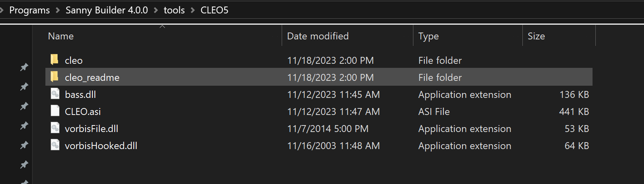Expand chevron after tools breadcrumb
The height and width of the screenshot is (184, 644).
click(x=193, y=10)
